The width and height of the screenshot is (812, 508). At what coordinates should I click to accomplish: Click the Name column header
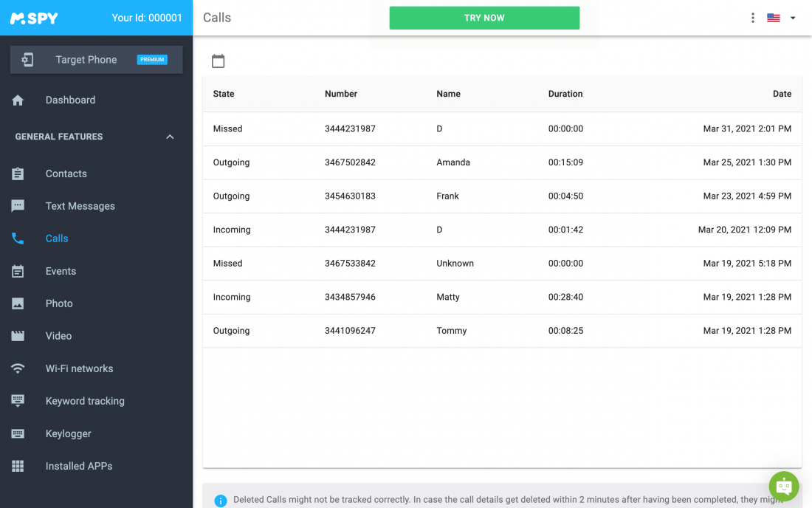pyautogui.click(x=449, y=94)
